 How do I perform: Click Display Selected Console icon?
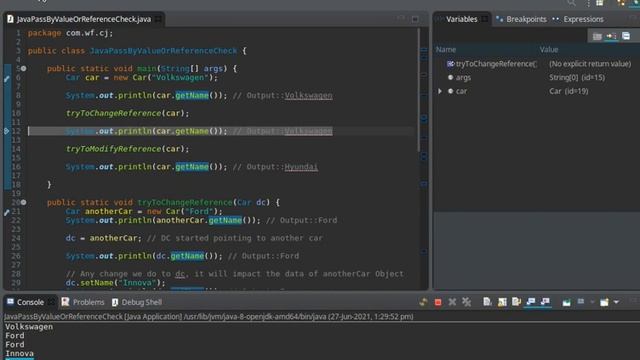581,302
